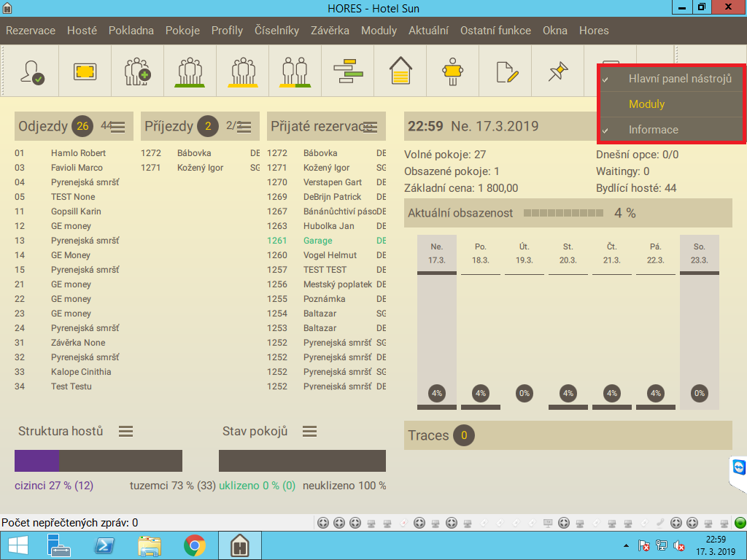The image size is (747, 560).
Task: Click the document with pencil icon
Action: coord(506,71)
